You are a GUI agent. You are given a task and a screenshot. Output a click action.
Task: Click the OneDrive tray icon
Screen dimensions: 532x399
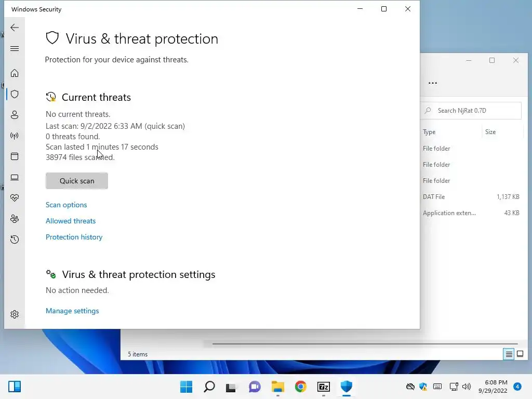410,387
